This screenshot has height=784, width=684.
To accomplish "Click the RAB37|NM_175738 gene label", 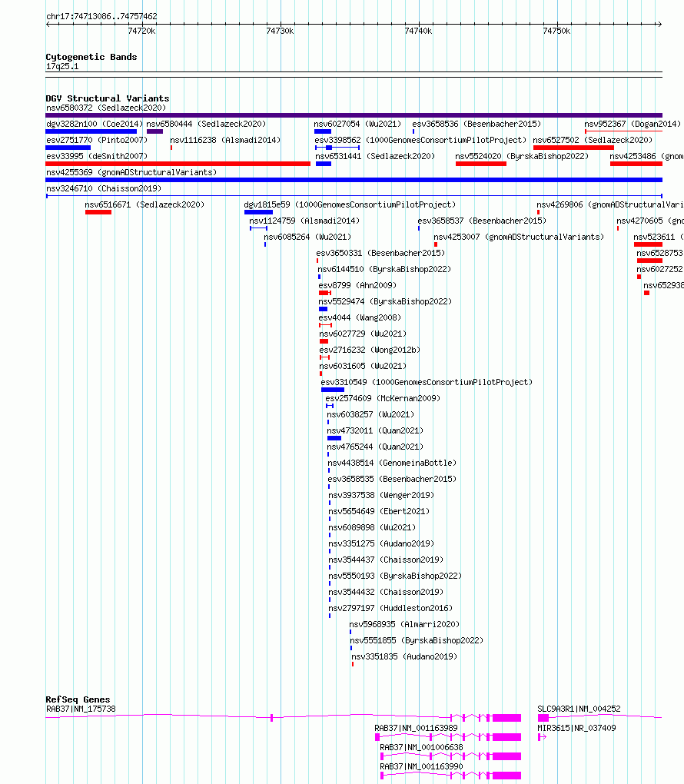I will tap(81, 709).
